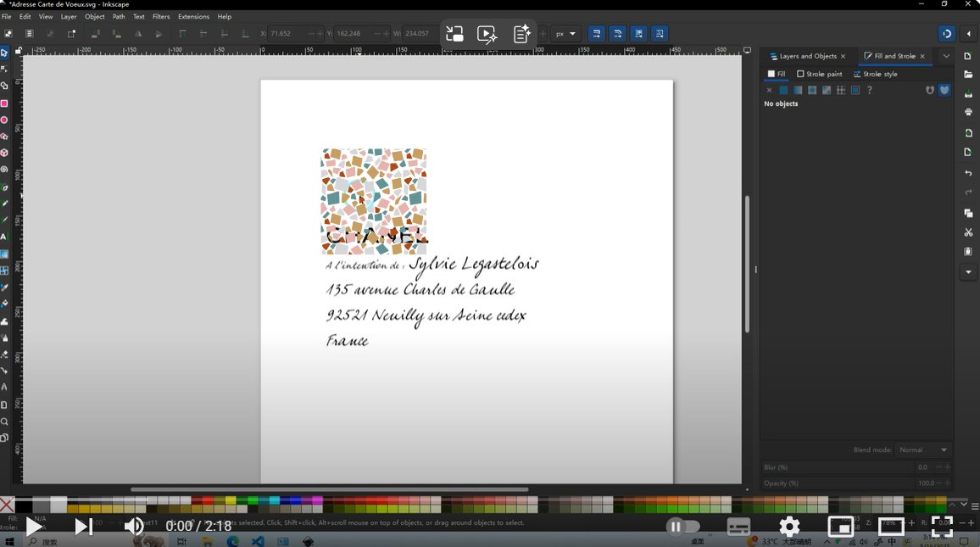980x547 pixels.
Task: Toggle scale stroke width with object
Action: [596, 34]
